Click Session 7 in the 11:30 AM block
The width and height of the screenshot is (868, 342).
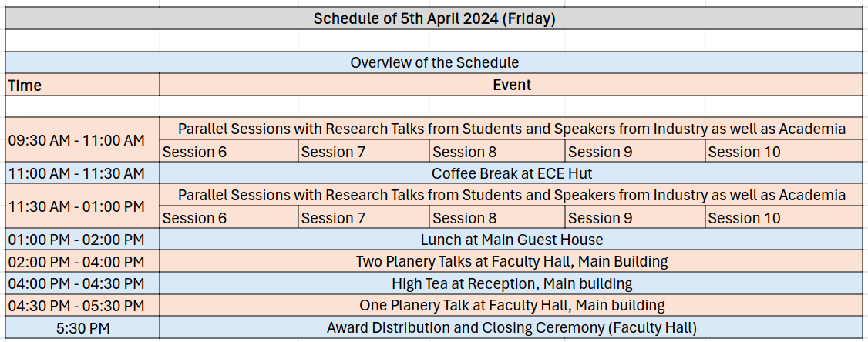(363, 218)
